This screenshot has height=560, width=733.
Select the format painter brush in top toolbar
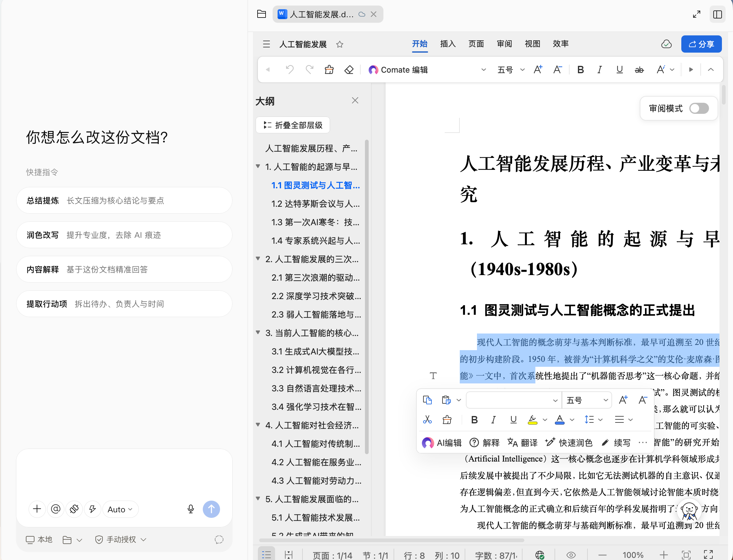click(329, 70)
